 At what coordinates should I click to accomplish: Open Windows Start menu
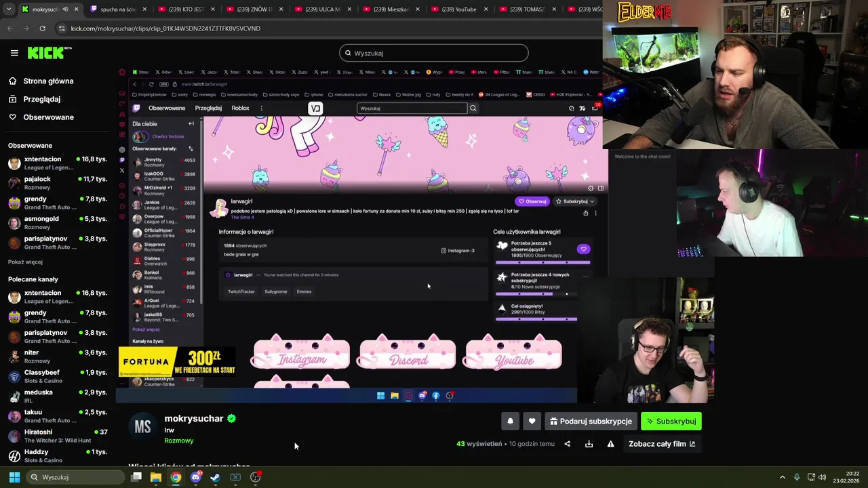(14, 477)
